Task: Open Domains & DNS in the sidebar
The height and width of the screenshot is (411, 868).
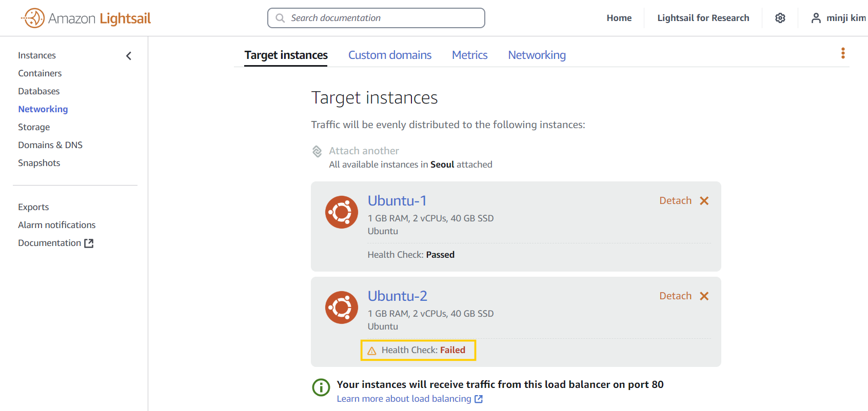Action: 50,145
